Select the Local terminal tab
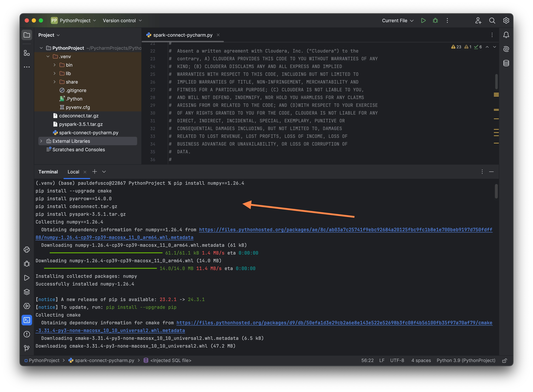This screenshot has height=392, width=533. pyautogui.click(x=73, y=172)
